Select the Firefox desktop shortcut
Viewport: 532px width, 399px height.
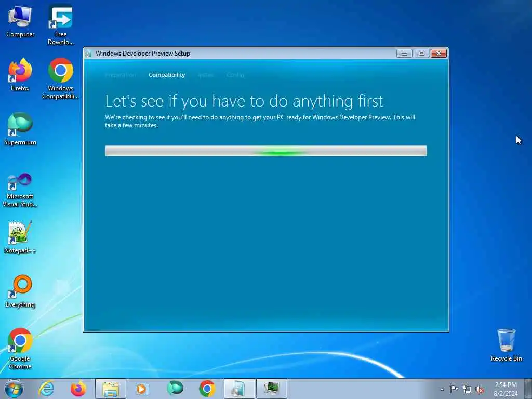click(20, 75)
